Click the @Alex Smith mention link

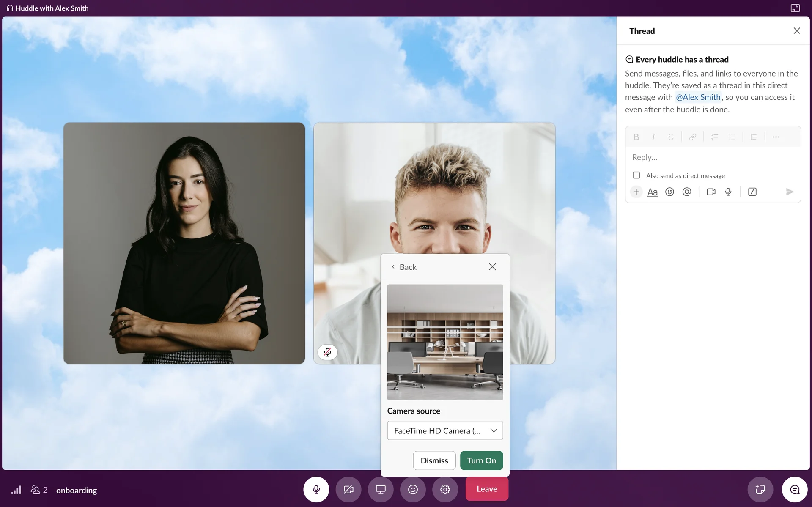coord(698,97)
